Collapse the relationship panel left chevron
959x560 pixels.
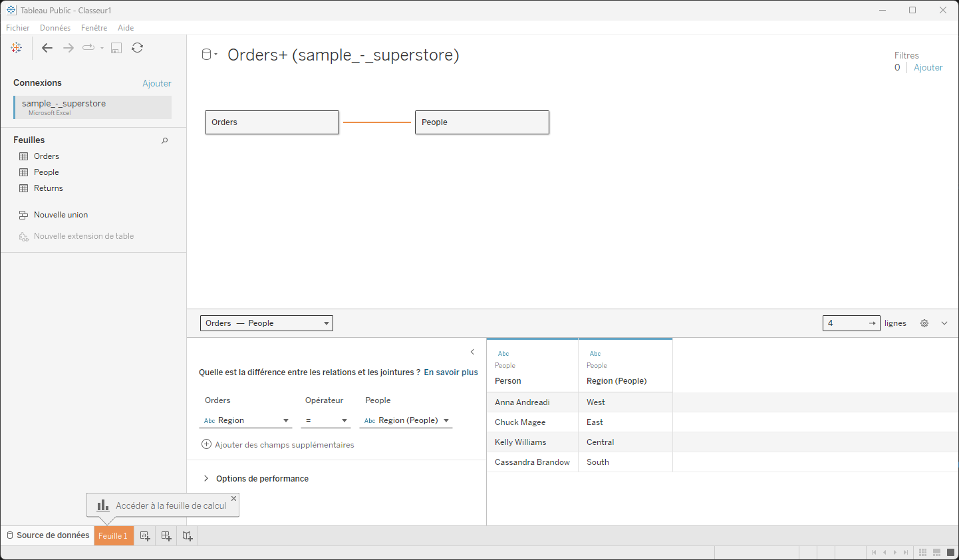click(x=473, y=352)
